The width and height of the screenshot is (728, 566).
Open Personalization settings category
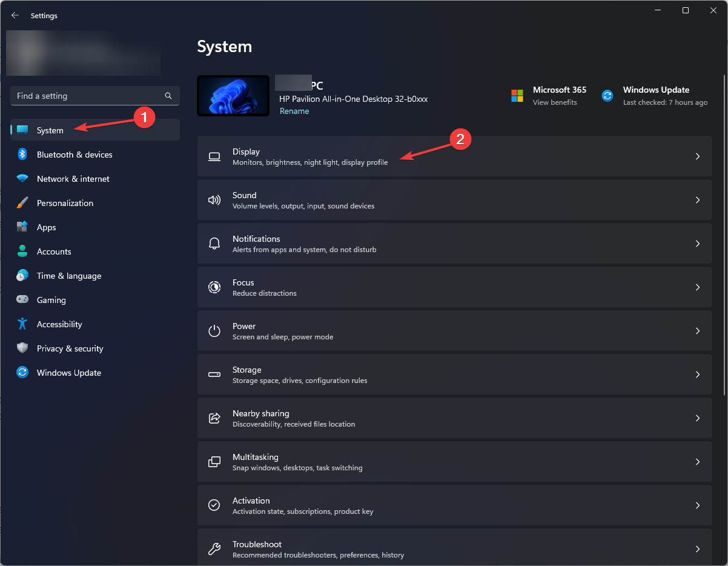point(95,203)
